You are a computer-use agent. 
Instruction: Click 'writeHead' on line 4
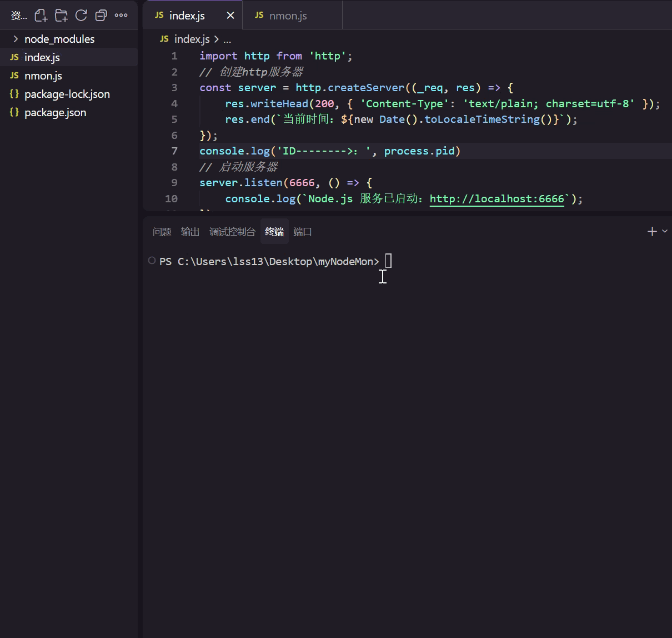279,103
